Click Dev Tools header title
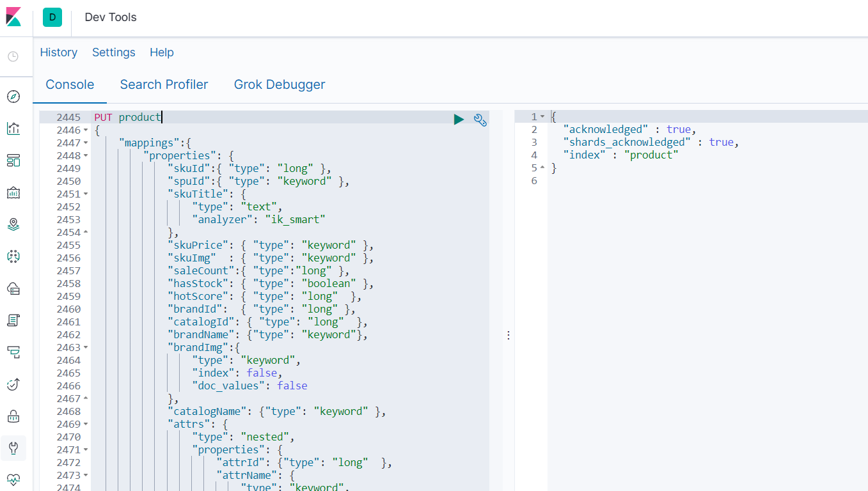868x491 pixels. coord(111,17)
